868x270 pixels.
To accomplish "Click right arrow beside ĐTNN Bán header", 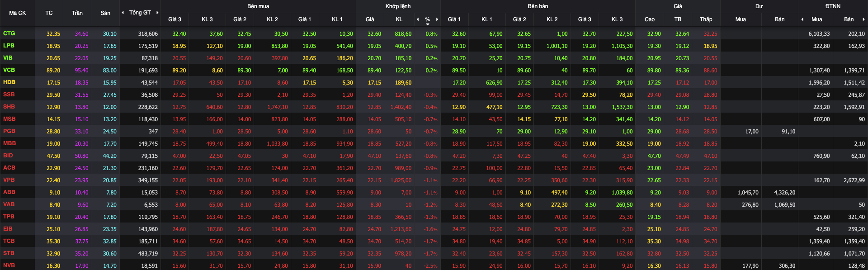I will point(863,19).
